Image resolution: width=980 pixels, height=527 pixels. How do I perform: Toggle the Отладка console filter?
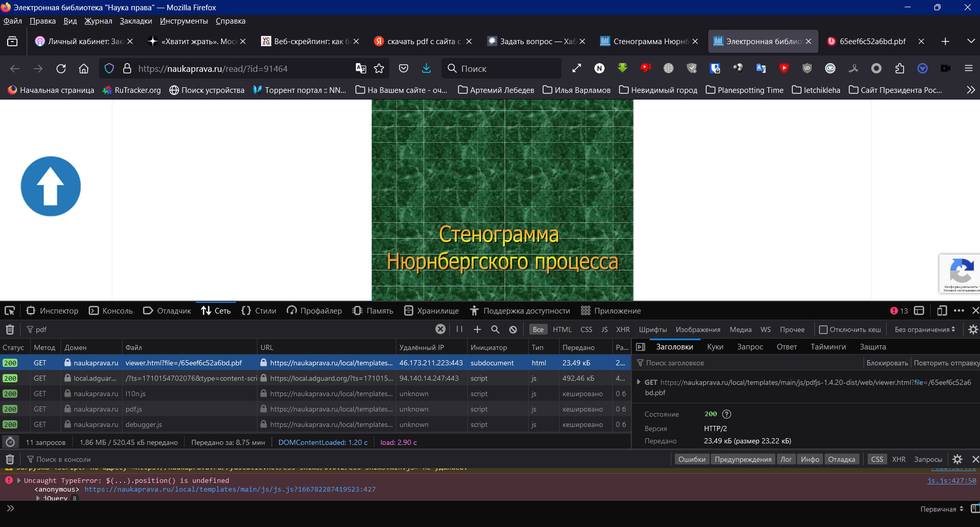(x=842, y=459)
